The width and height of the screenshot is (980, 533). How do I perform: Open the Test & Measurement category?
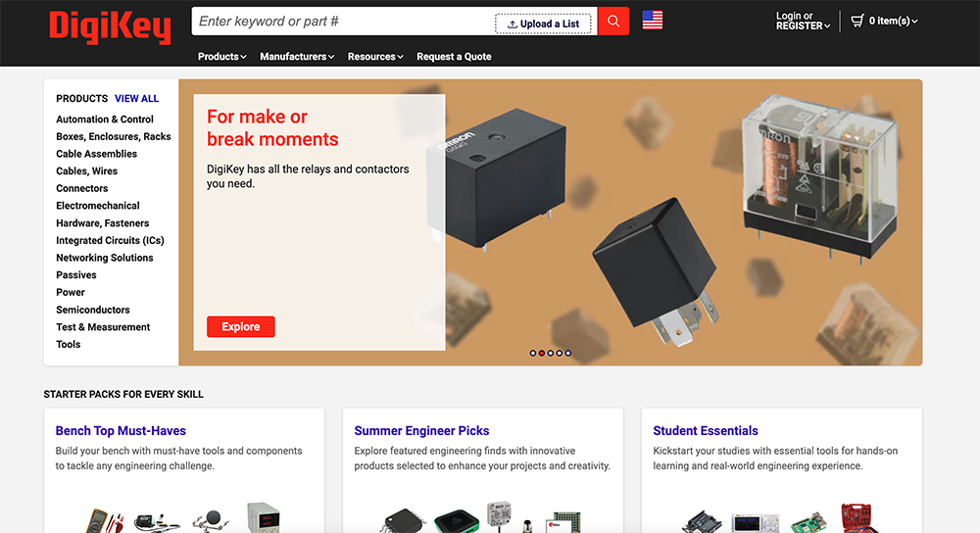coord(103,327)
